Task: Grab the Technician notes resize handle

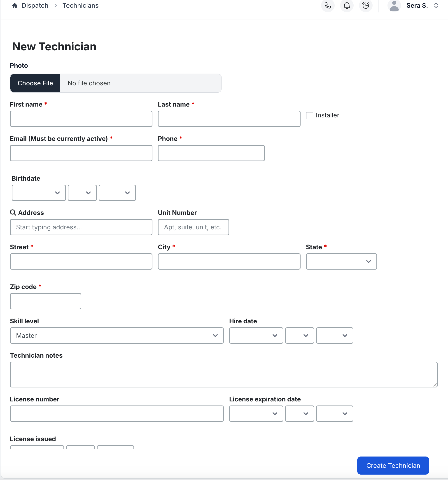Action: (x=435, y=385)
